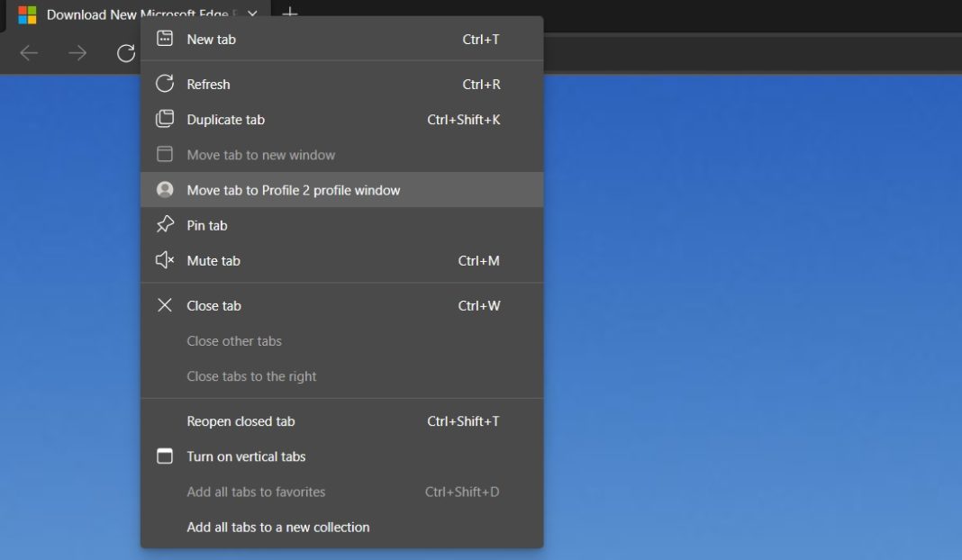The width and height of the screenshot is (962, 560).
Task: Click the X icon next to Close tab
Action: pyautogui.click(x=165, y=305)
